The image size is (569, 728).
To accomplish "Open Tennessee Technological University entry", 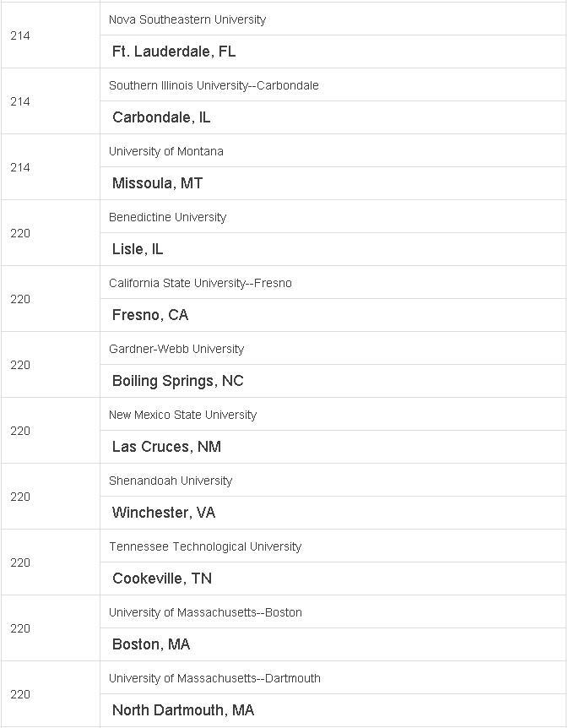I will point(205,547).
